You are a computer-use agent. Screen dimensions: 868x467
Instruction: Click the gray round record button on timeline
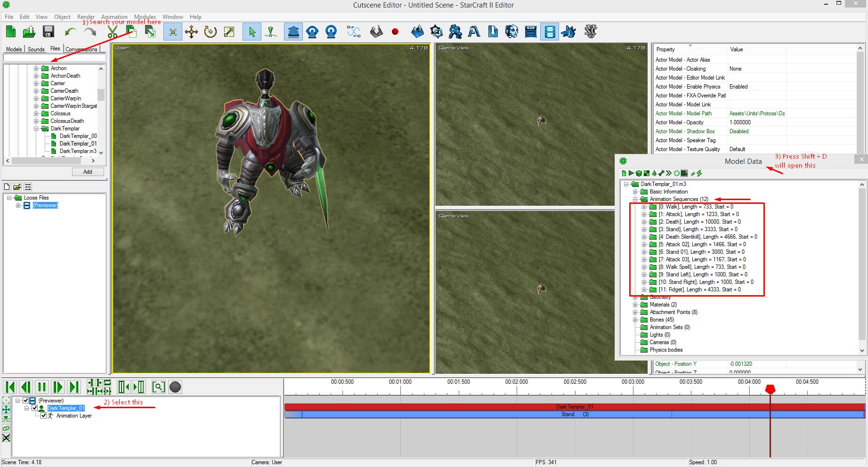(x=175, y=387)
